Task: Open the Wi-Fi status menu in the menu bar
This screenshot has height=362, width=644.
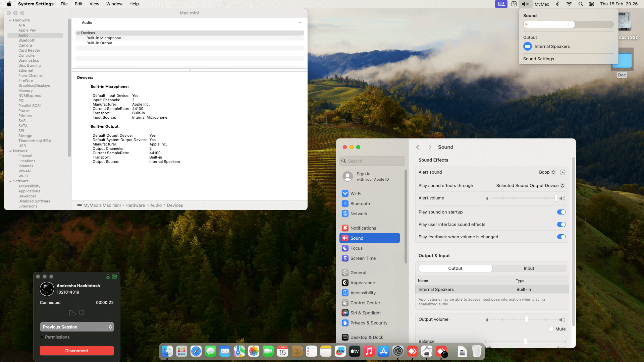Action: coord(569,4)
